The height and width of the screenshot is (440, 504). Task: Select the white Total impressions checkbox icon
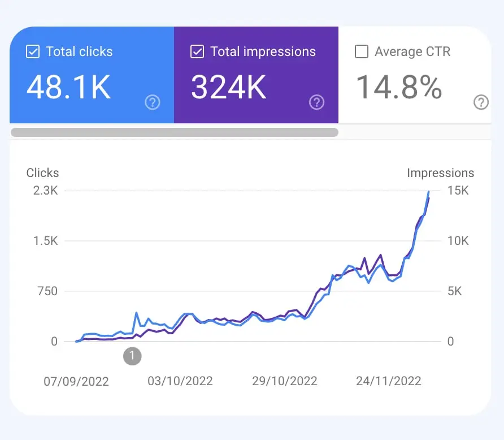point(197,51)
